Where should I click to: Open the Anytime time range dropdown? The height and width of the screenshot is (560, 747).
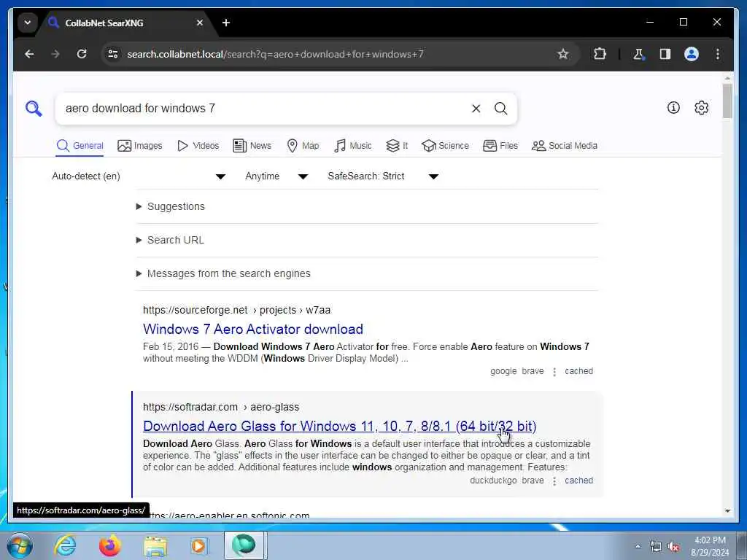[276, 176]
